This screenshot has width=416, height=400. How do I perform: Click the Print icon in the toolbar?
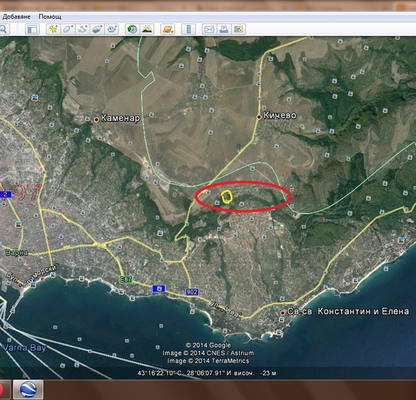(224, 29)
